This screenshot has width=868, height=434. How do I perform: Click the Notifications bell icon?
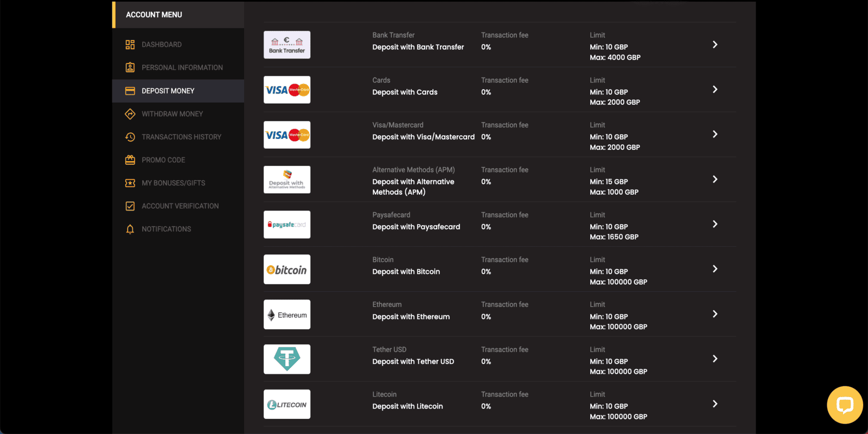coord(130,229)
